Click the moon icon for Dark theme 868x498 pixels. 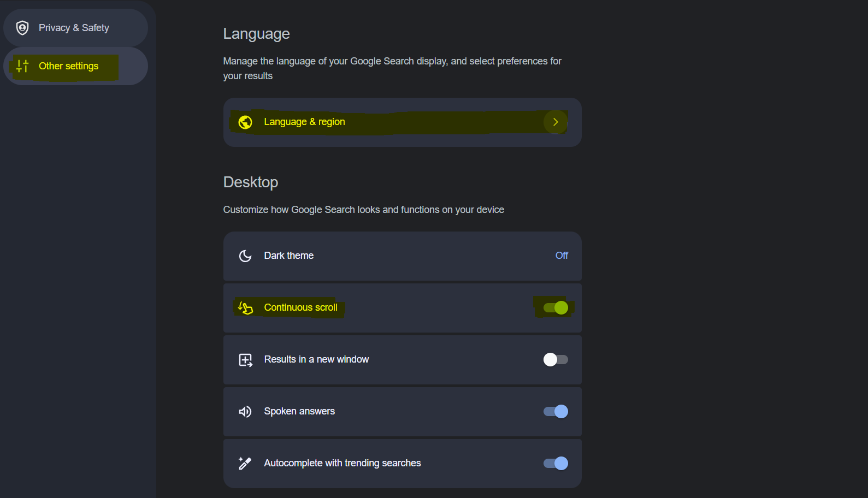tap(245, 256)
